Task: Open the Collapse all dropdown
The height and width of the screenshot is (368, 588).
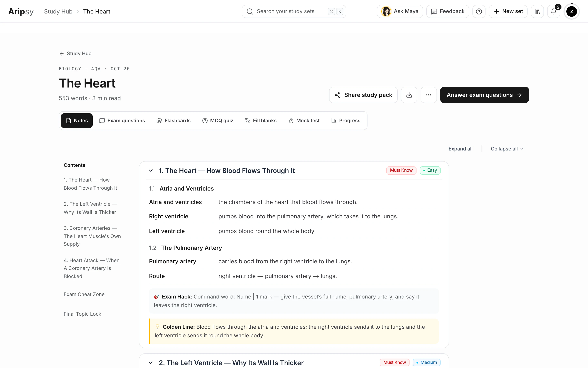Action: tap(507, 149)
